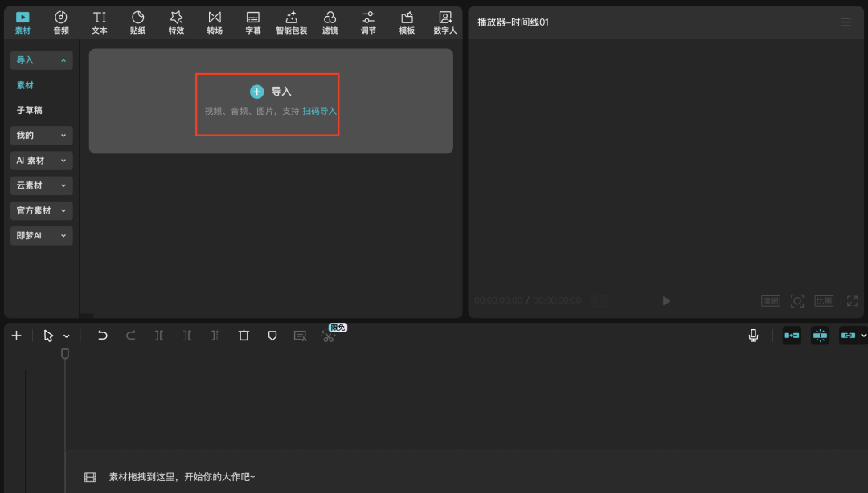Screen dimensions: 868x493
Task: Click the 比例 aspect ratio button
Action: click(824, 301)
